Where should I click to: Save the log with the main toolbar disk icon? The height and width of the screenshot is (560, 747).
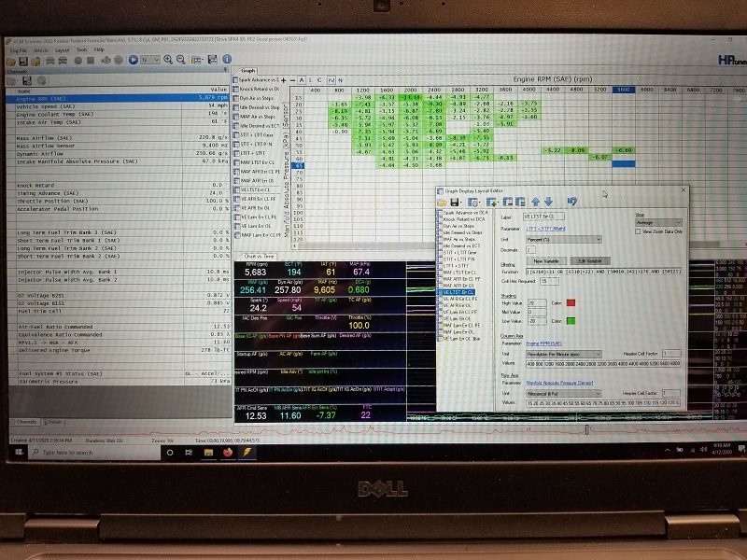pyautogui.click(x=22, y=61)
